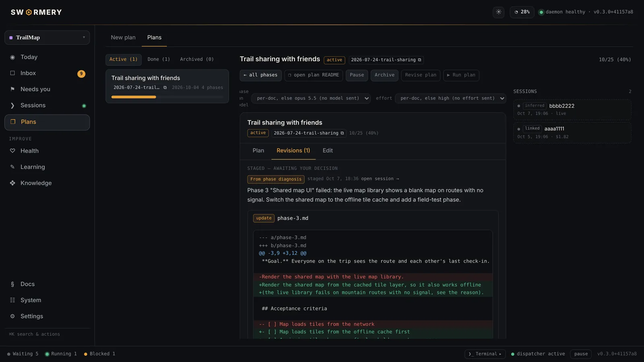Screen dimensions: 644x362
Task: Click the Running 1 status entry
Action: (x=61, y=354)
